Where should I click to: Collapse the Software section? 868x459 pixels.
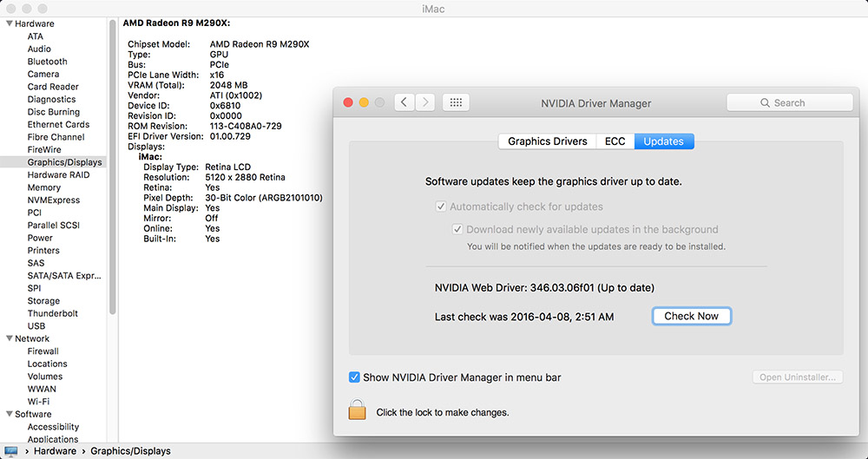pyautogui.click(x=10, y=414)
